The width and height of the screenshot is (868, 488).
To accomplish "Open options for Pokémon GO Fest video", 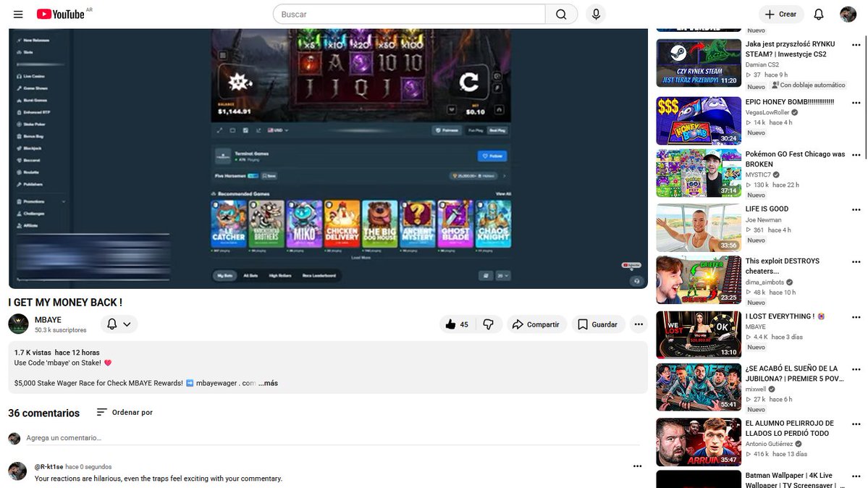I will pos(856,155).
